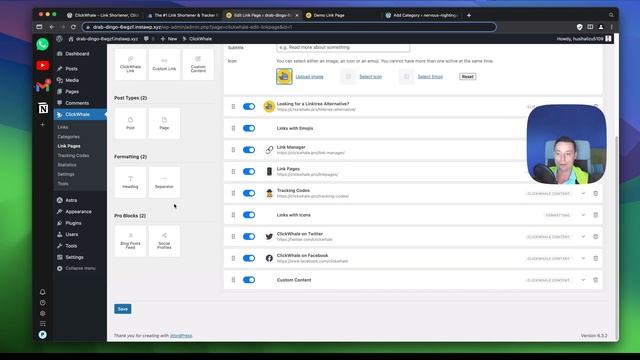Delete the Tracking Codes row
The height and width of the screenshot is (360, 640).
click(596, 193)
